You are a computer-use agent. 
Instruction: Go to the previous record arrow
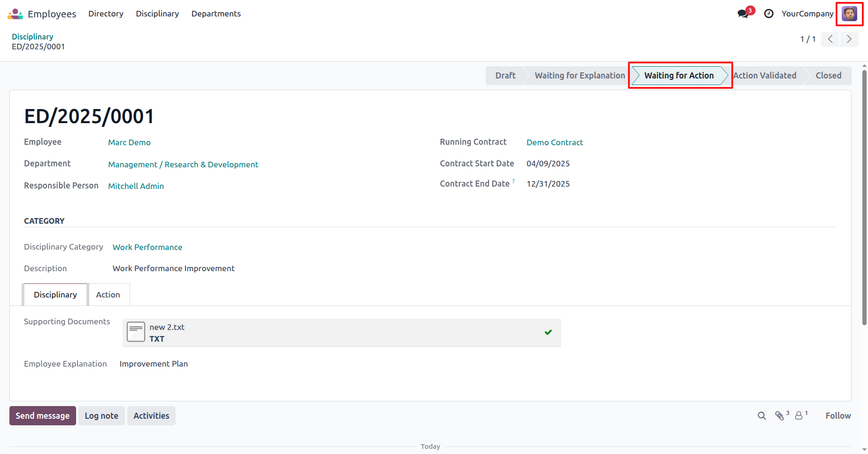tap(830, 39)
